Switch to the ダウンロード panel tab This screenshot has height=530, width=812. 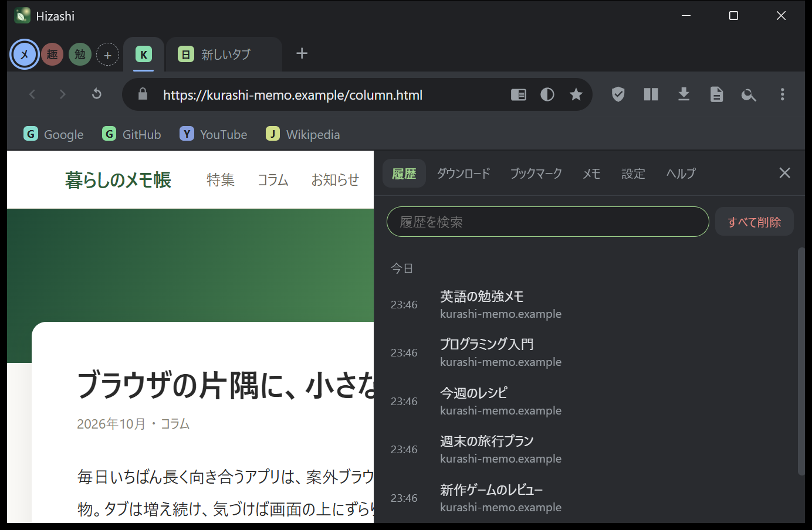[463, 174]
